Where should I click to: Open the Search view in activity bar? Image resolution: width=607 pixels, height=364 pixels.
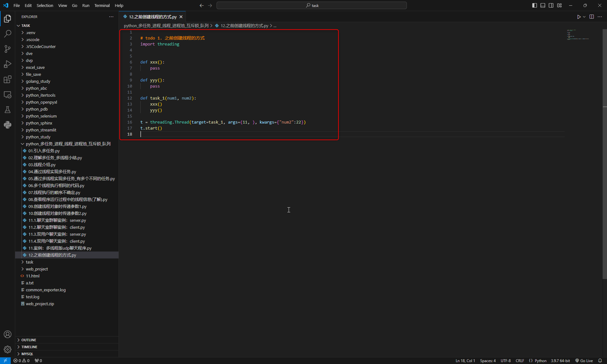[8, 34]
